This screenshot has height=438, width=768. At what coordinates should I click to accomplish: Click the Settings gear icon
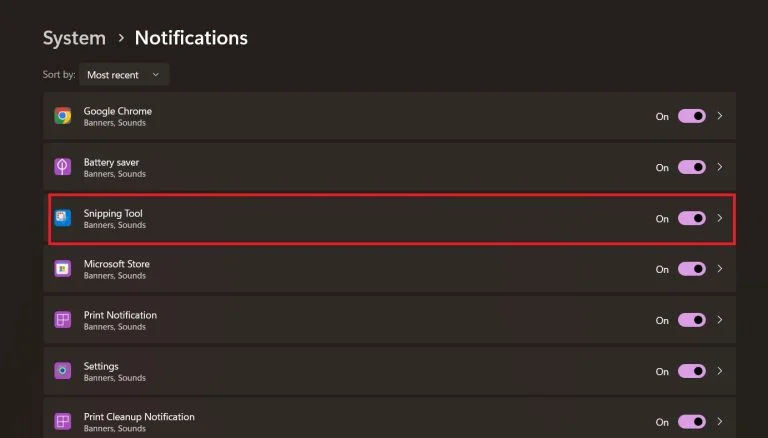pyautogui.click(x=62, y=371)
